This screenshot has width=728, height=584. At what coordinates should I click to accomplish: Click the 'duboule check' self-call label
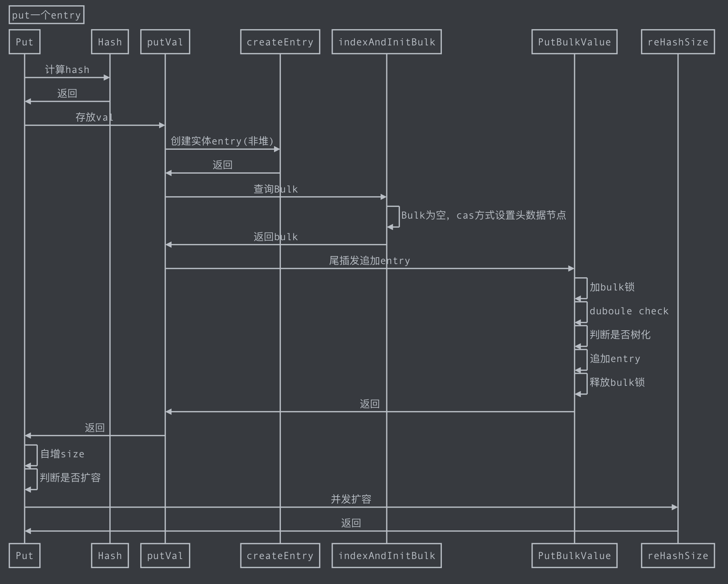click(629, 311)
